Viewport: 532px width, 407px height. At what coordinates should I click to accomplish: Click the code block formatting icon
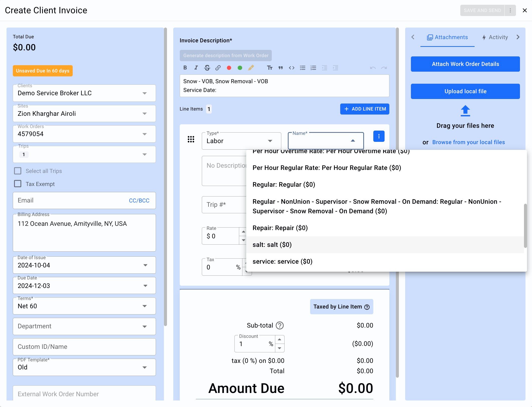[292, 68]
